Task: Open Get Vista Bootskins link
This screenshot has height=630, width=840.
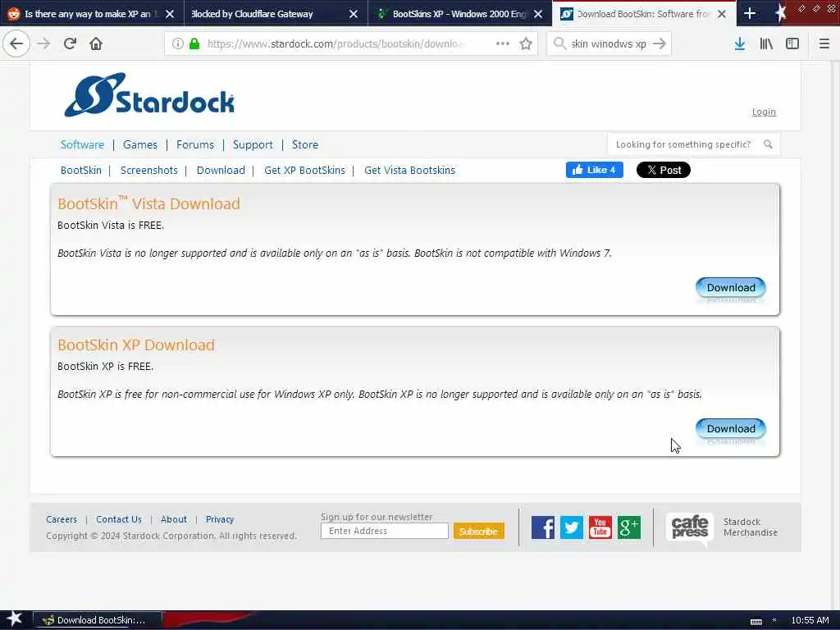Action: 409,171
